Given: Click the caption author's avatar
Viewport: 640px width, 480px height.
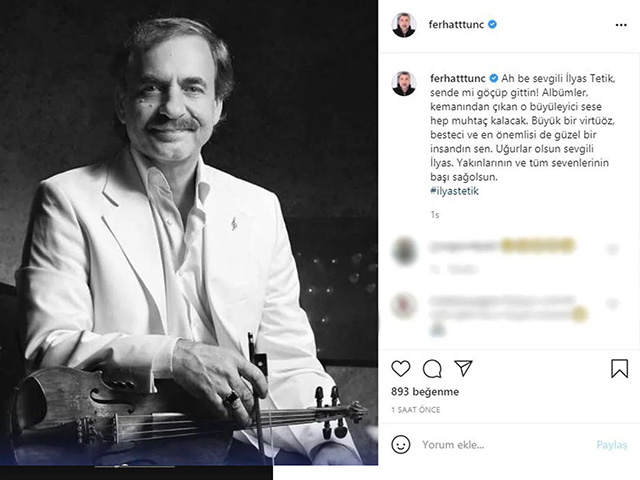Looking at the screenshot, I should [403, 83].
